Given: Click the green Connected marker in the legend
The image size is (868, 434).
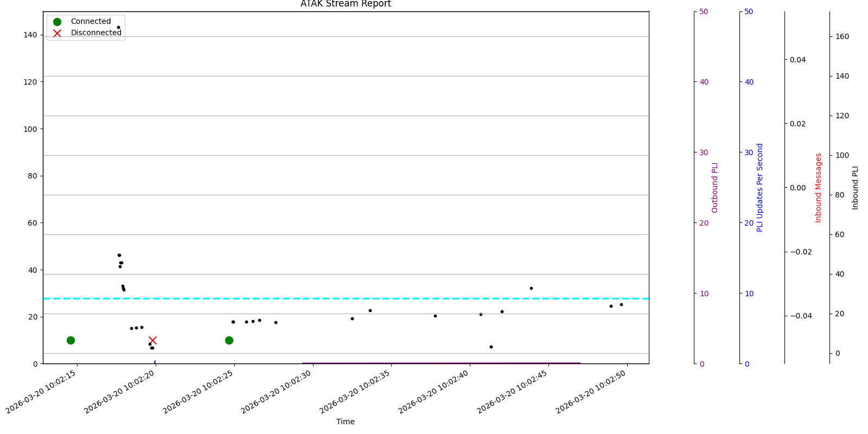Looking at the screenshot, I should click(57, 22).
